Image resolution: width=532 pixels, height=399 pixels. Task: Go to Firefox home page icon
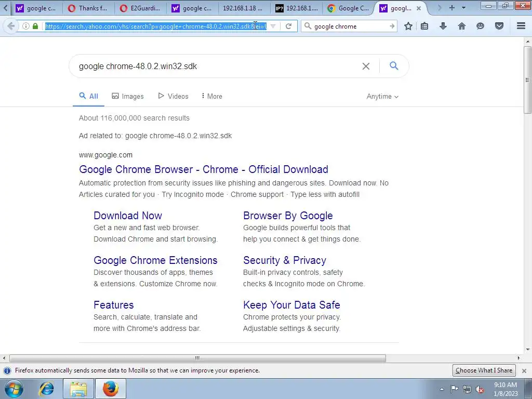pyautogui.click(x=462, y=26)
